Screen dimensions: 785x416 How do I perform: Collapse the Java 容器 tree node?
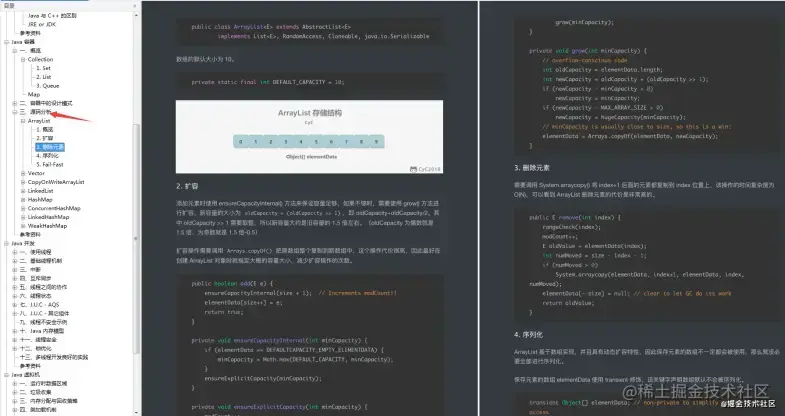pyautogui.click(x=7, y=42)
